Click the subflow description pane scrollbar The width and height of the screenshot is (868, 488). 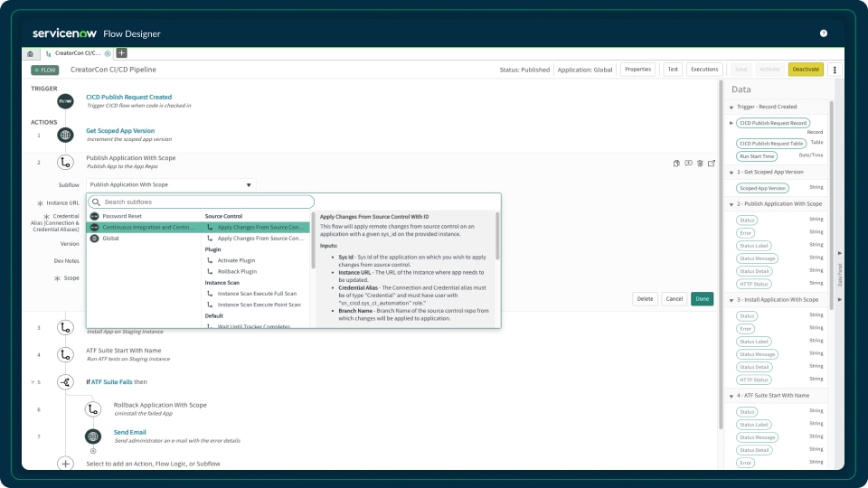point(497,236)
